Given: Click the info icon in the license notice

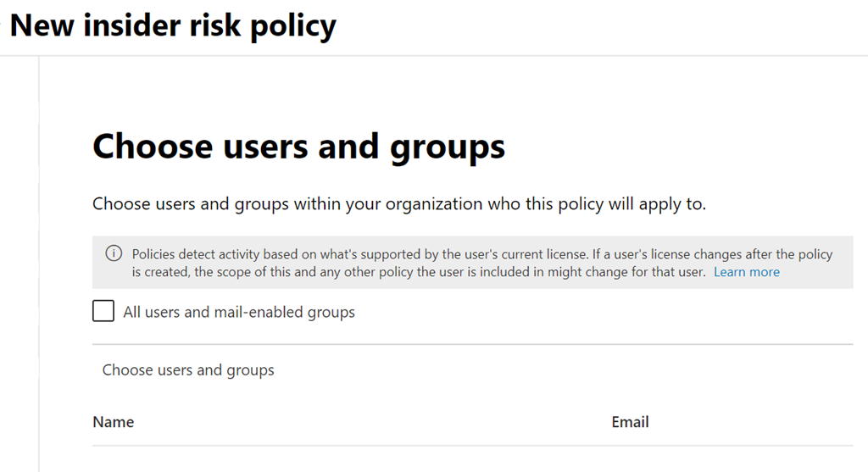Looking at the screenshot, I should pyautogui.click(x=113, y=254).
